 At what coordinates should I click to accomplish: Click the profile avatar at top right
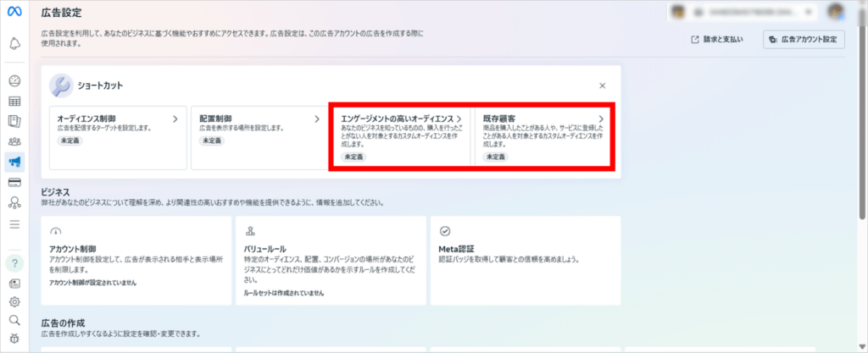click(835, 11)
